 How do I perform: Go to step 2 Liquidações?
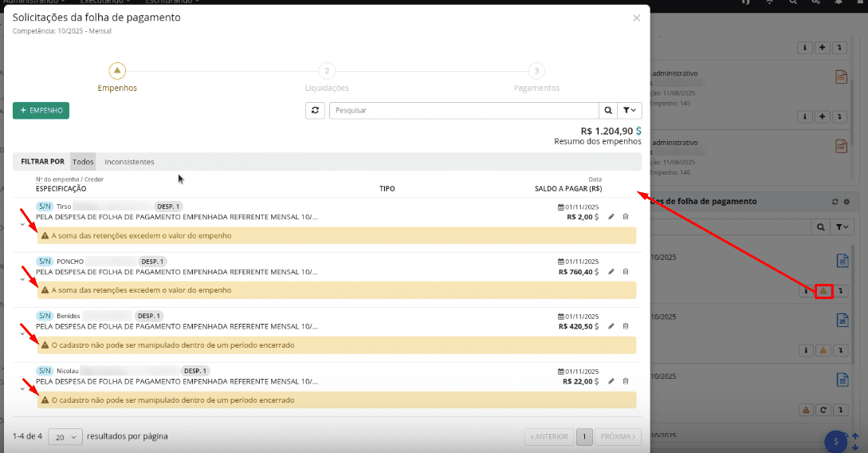tap(327, 71)
